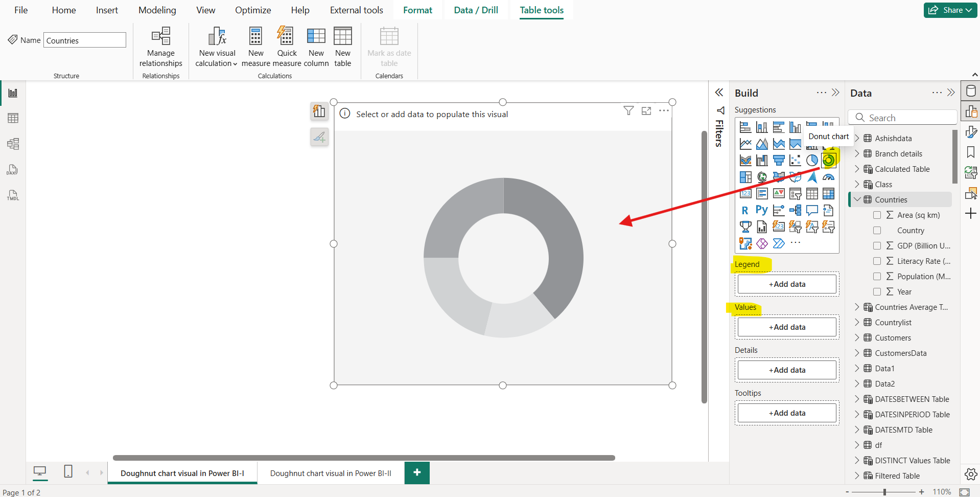Select the Pie chart visual icon
Viewport: 980px width, 497px height.
coord(812,160)
